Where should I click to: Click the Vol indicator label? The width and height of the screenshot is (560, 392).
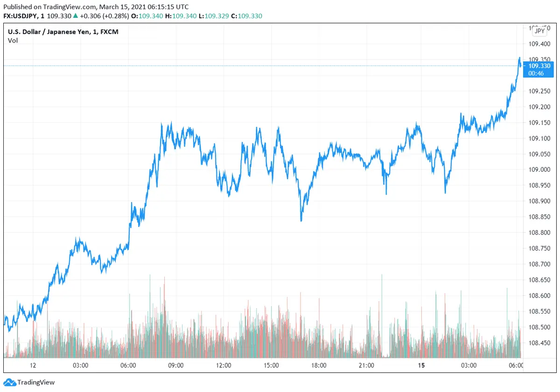(13, 41)
